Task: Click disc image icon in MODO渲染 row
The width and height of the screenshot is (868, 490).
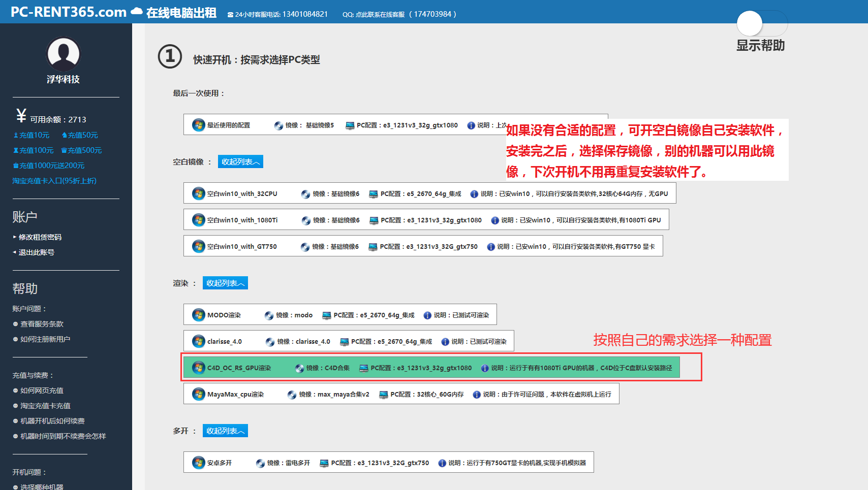Action: pyautogui.click(x=269, y=315)
